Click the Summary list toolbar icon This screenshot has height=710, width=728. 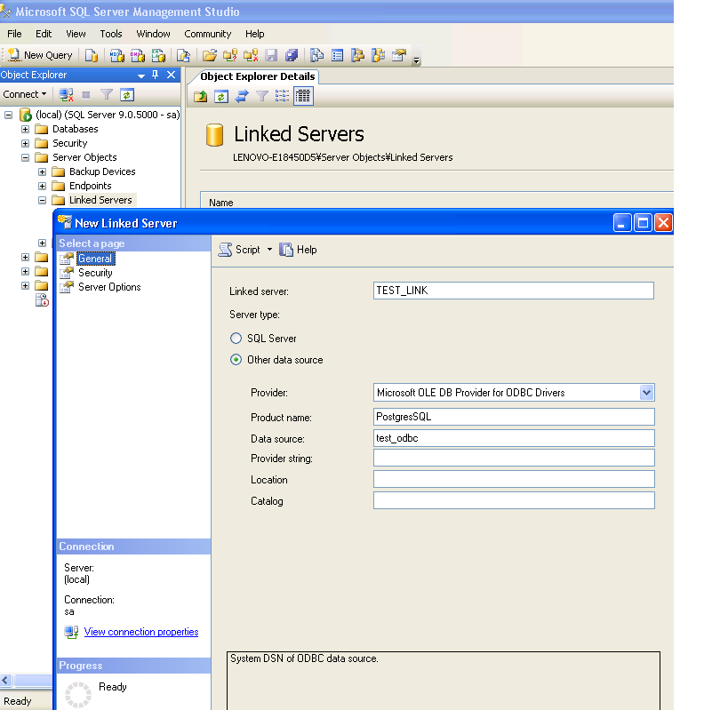[338, 56]
